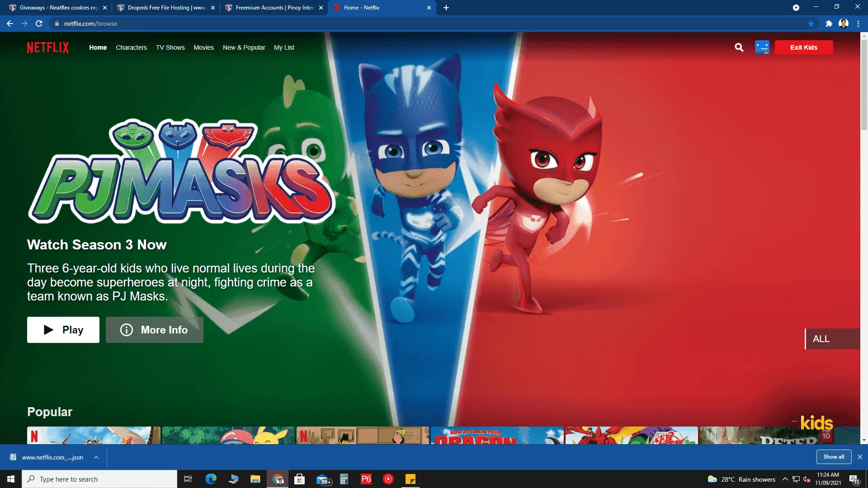
Task: Click the scrollbar down arrow
Action: pos(864,440)
